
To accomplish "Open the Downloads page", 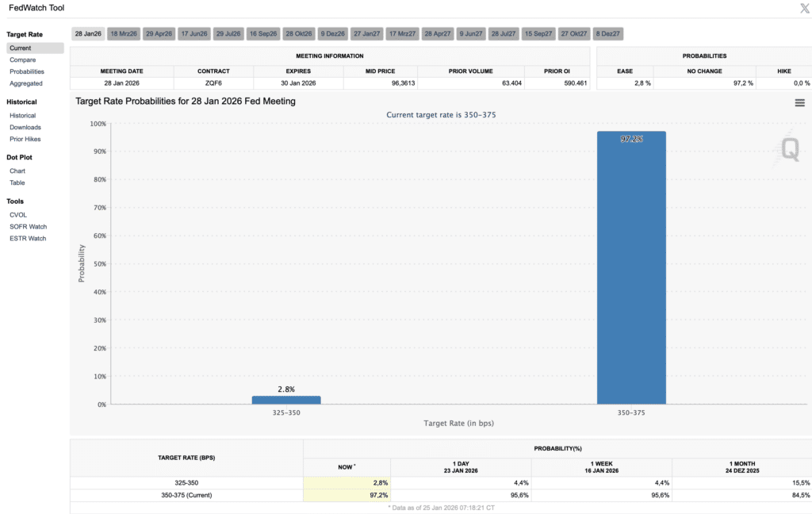I will coord(25,128).
